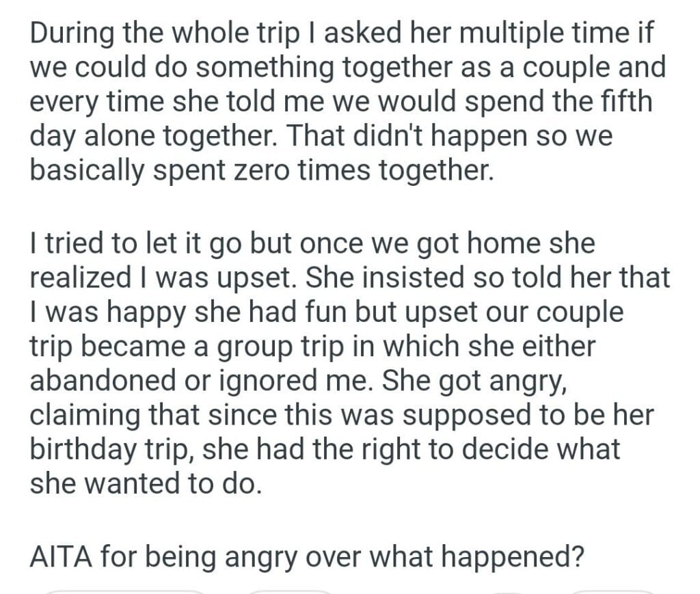Screen dimensions: 700x594
Task: Click the phrase 'abandoned or ignored me'
Action: click(x=200, y=381)
